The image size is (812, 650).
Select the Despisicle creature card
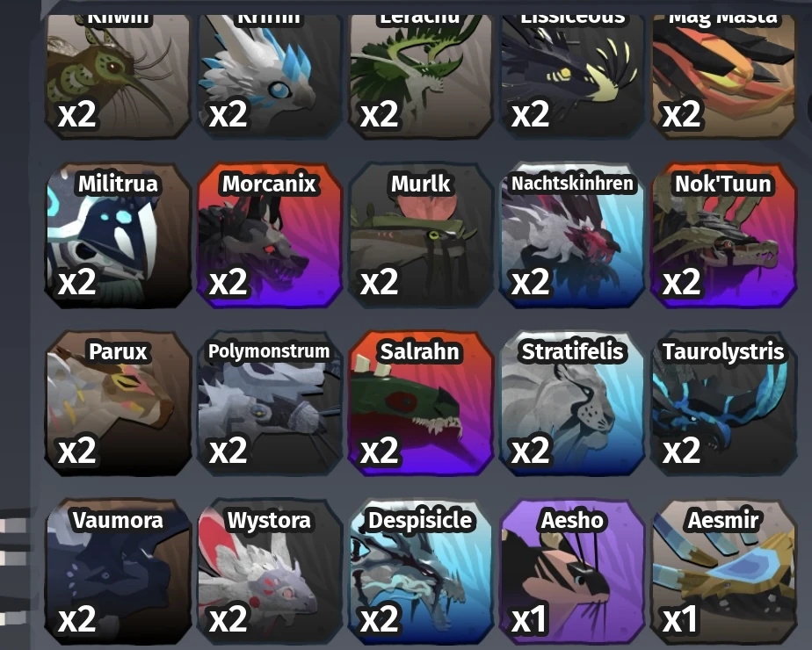[x=420, y=571]
